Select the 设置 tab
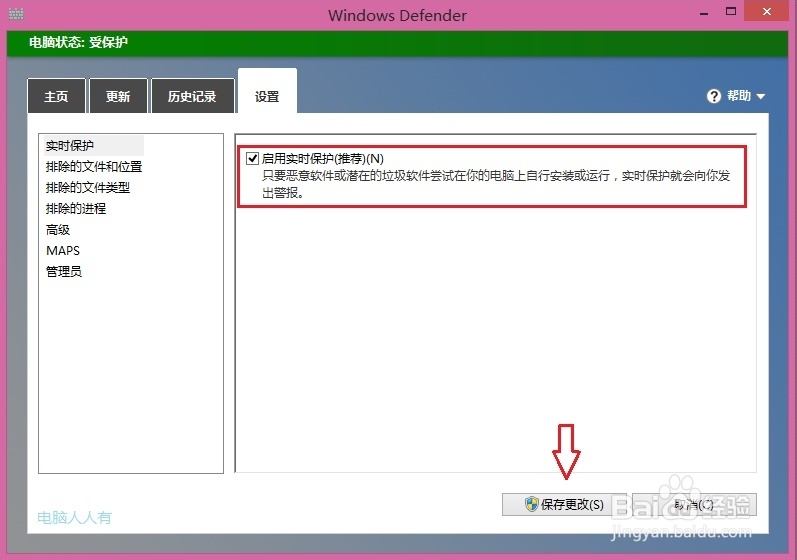Screen dimensions: 797x560 click(x=267, y=92)
